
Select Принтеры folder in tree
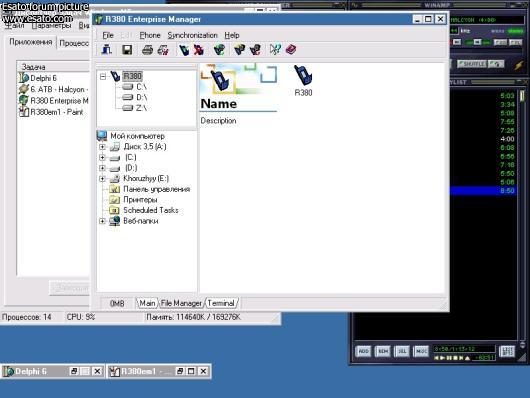tap(140, 200)
